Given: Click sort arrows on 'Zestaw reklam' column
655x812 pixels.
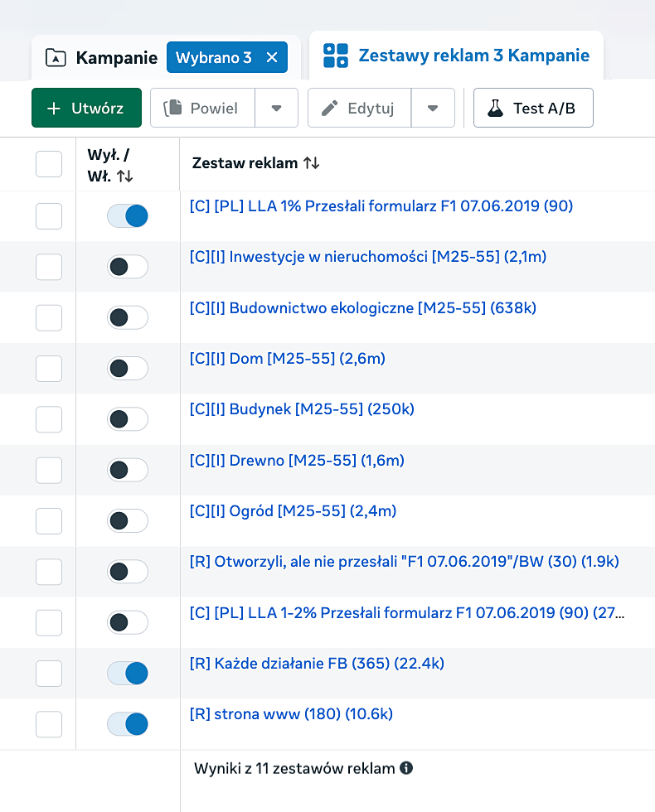Looking at the screenshot, I should [x=311, y=163].
